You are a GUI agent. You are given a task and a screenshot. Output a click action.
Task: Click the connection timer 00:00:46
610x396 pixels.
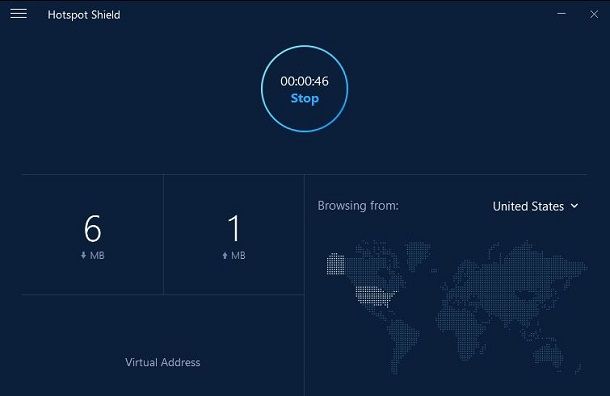click(x=304, y=81)
